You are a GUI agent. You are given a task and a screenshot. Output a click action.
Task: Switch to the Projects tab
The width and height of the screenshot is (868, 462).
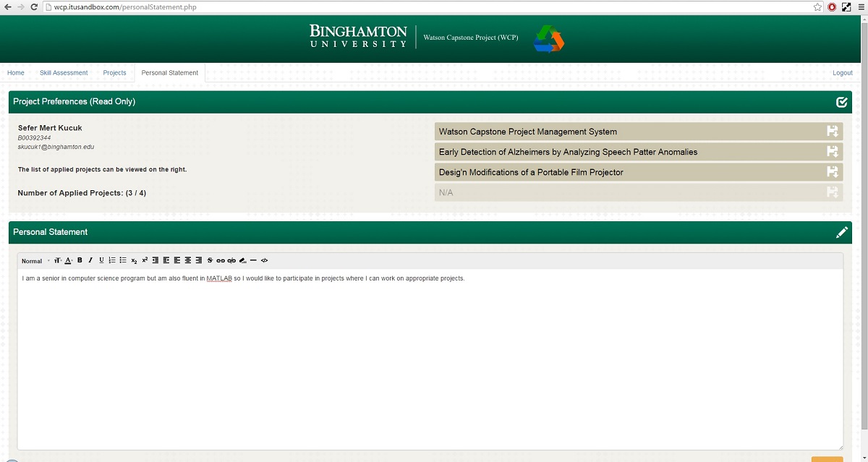point(114,73)
